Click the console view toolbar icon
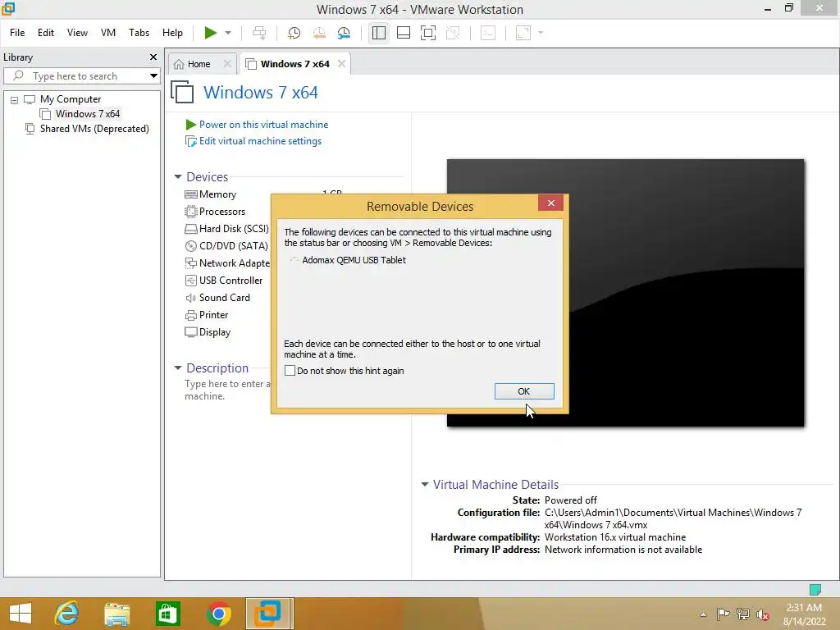The height and width of the screenshot is (630, 840). pyautogui.click(x=488, y=33)
